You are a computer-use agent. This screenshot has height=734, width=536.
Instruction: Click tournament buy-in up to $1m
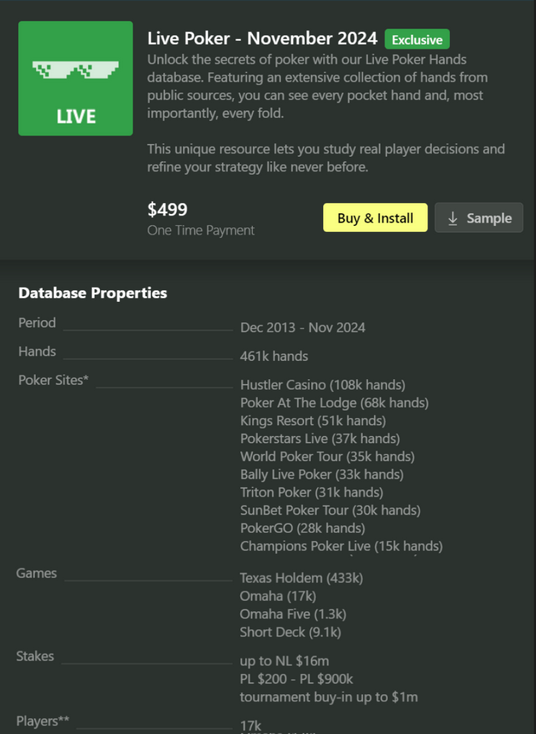point(329,697)
